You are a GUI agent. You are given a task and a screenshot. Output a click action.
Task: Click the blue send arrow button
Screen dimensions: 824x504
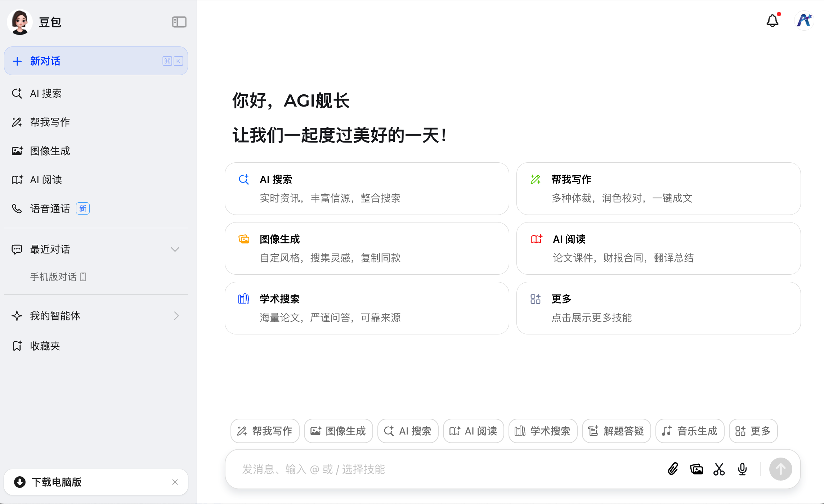point(781,469)
